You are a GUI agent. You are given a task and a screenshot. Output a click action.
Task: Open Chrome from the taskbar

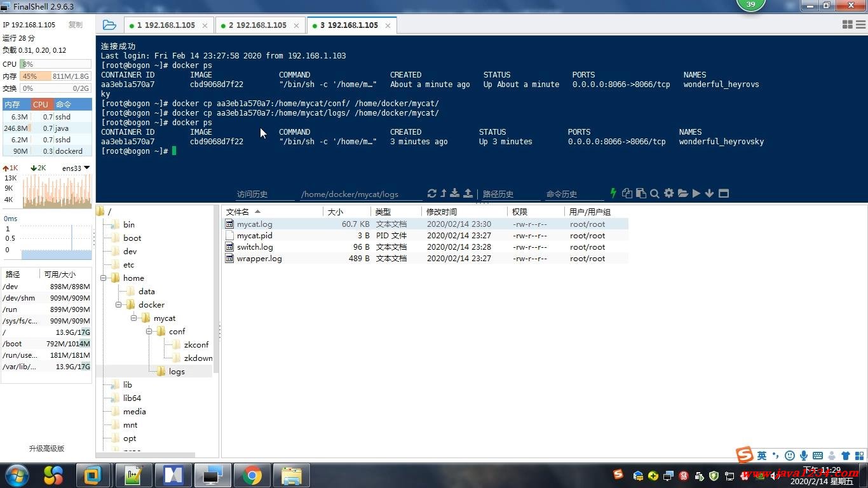coord(252,475)
